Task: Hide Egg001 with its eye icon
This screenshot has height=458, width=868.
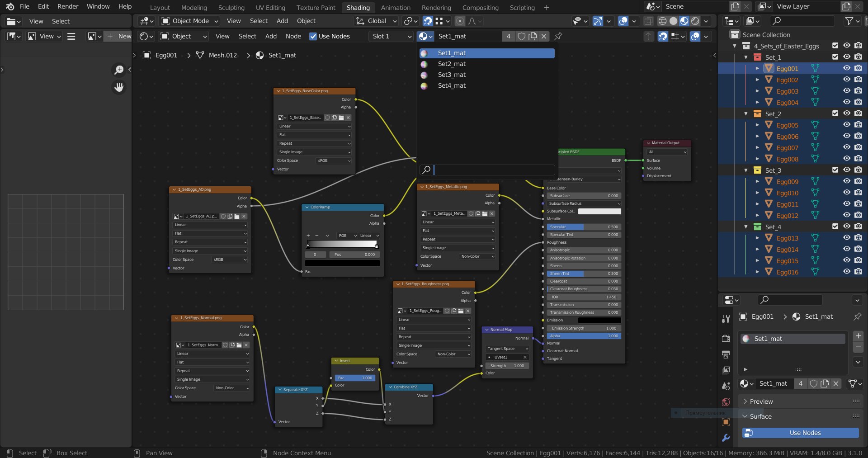Action: pos(847,68)
